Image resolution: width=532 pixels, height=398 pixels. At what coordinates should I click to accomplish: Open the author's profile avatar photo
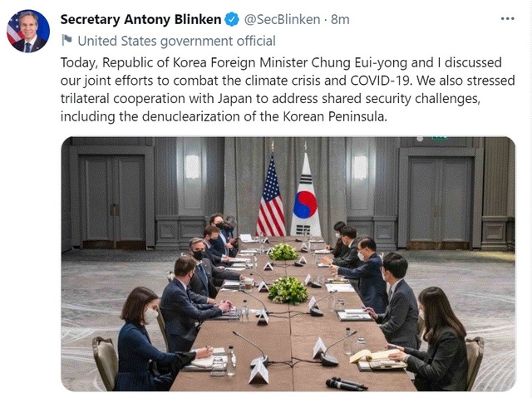pos(27,31)
